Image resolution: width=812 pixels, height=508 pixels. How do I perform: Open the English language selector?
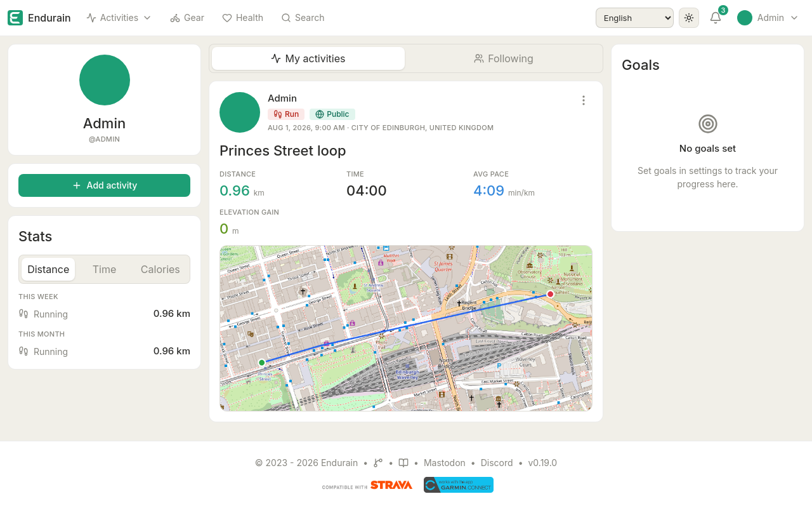pyautogui.click(x=634, y=18)
